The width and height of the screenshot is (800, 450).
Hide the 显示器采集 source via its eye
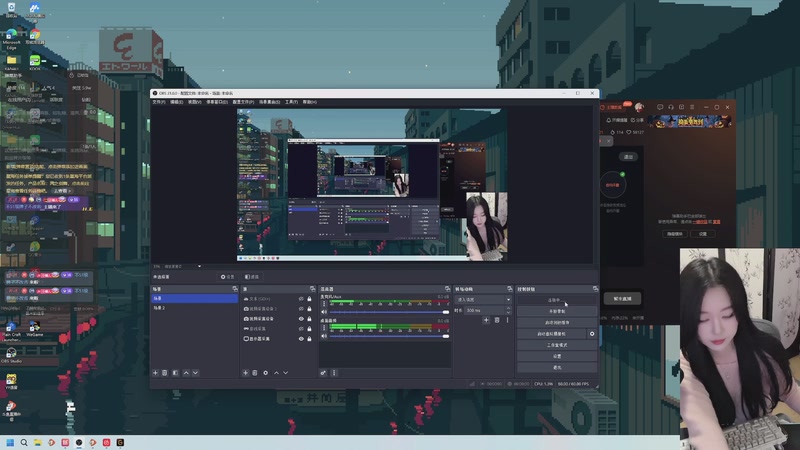tap(301, 339)
